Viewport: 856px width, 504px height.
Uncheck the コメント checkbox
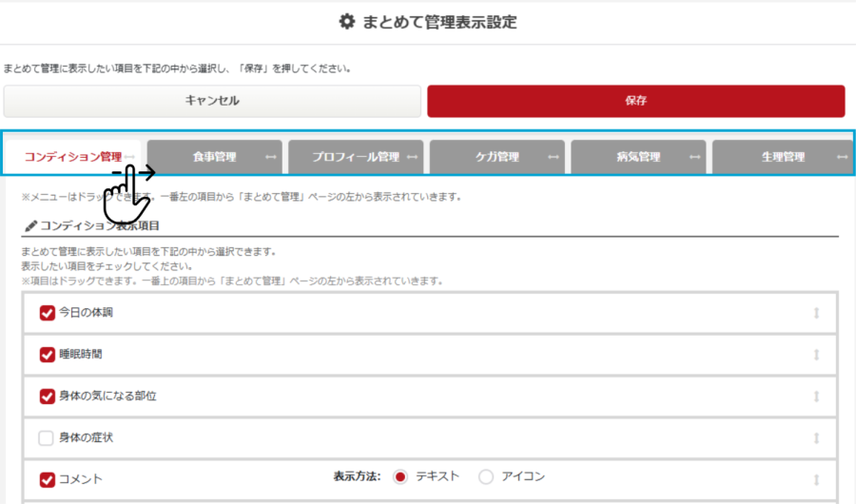pos(47,480)
